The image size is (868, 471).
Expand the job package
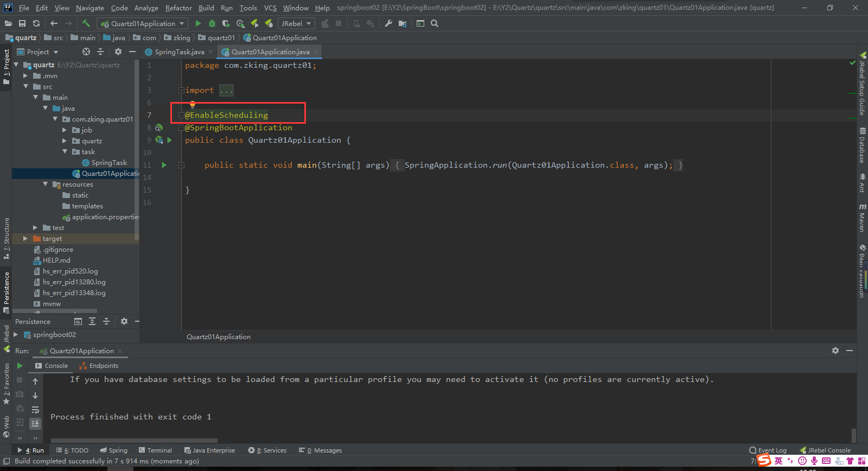65,130
